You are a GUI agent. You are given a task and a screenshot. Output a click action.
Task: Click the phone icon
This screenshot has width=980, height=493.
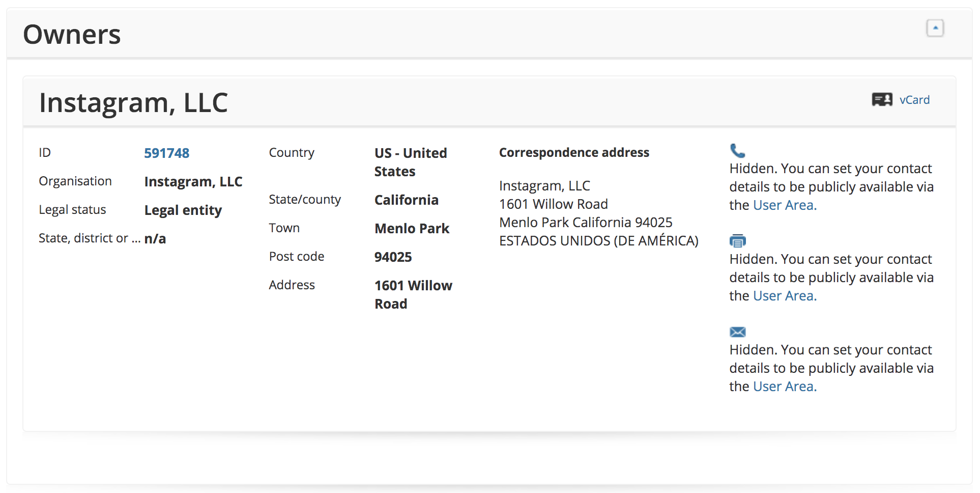click(x=737, y=151)
